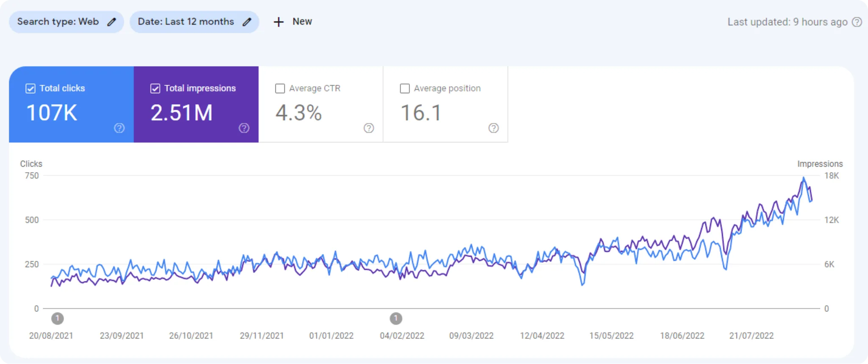The width and height of the screenshot is (868, 364).
Task: Click the pencil icon on Date filter
Action: 247,22
